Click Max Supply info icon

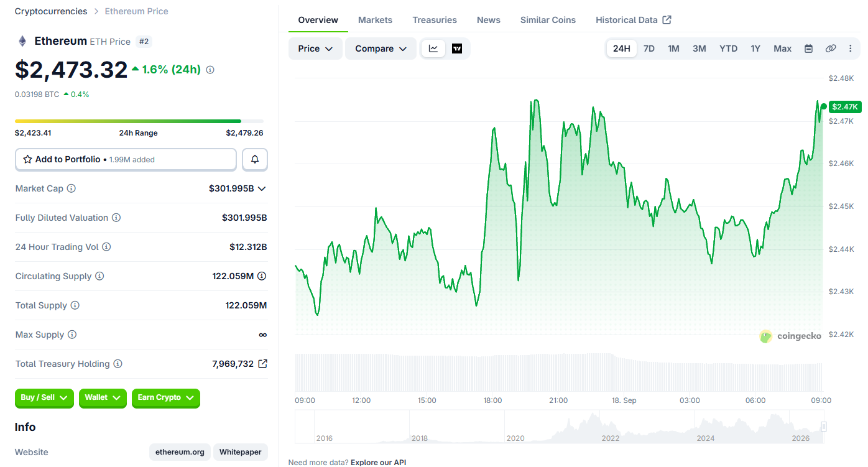[x=72, y=335]
